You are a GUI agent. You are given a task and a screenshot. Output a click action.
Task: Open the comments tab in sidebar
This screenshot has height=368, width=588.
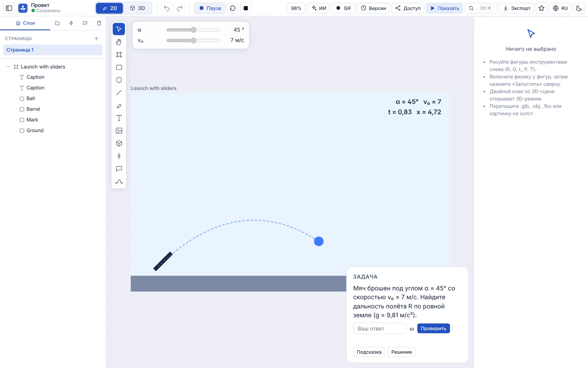pyautogui.click(x=85, y=23)
